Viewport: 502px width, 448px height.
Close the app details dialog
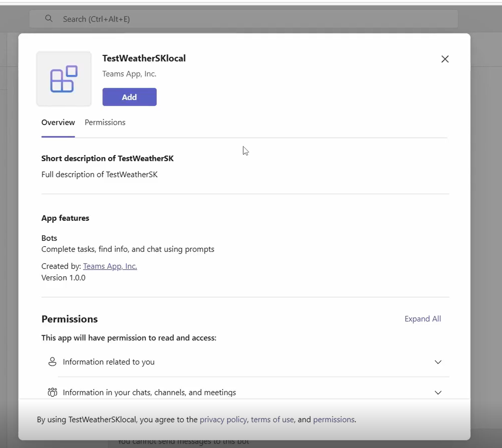pyautogui.click(x=445, y=59)
